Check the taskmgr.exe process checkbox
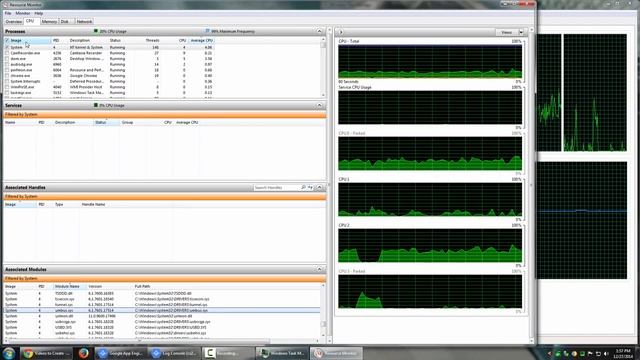Image resolution: width=640 pixels, height=360 pixels. [7, 93]
